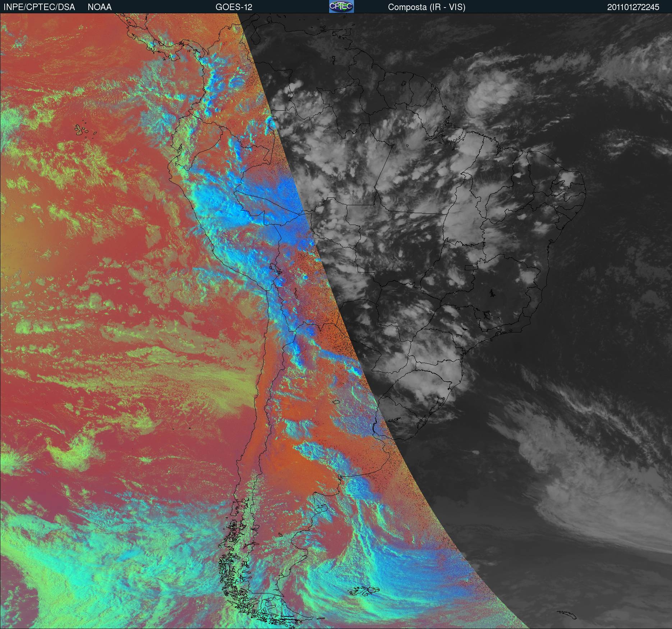
Task: Select the small square Distrito Federal outline
Action: (x=469, y=267)
